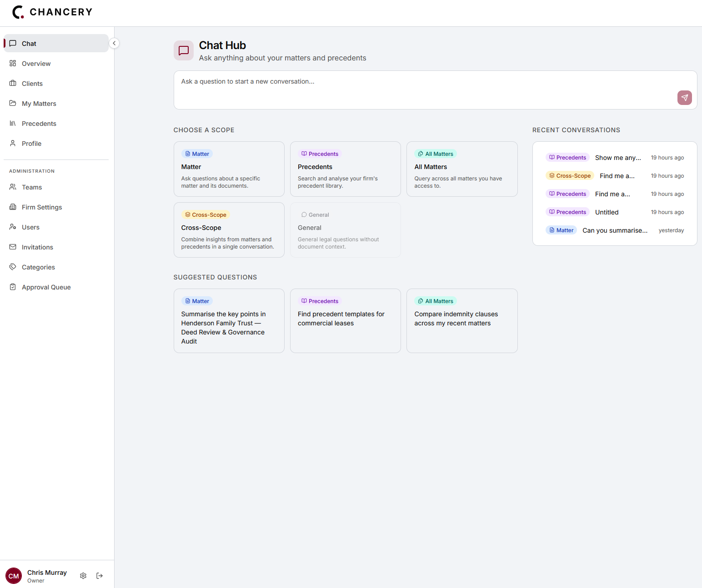The height and width of the screenshot is (588, 702).
Task: Click the Chris Murray name
Action: [x=47, y=573]
